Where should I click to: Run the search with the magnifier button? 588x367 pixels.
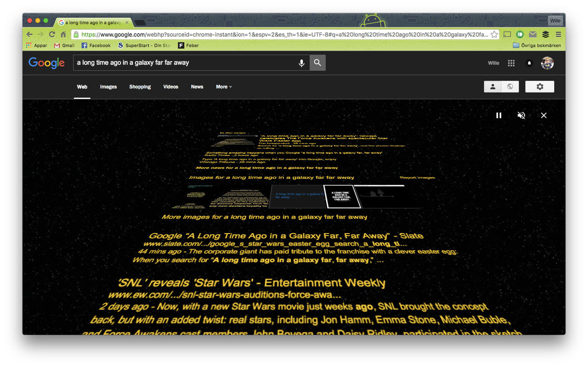pyautogui.click(x=317, y=63)
